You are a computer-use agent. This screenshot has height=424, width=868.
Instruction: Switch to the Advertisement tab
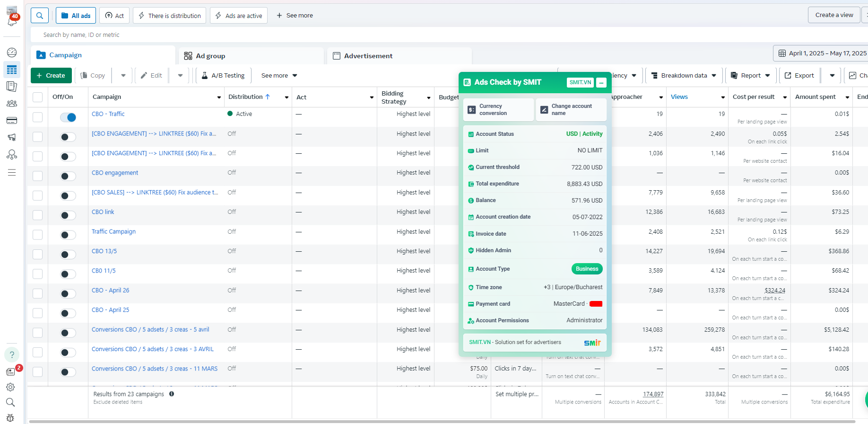(x=368, y=56)
